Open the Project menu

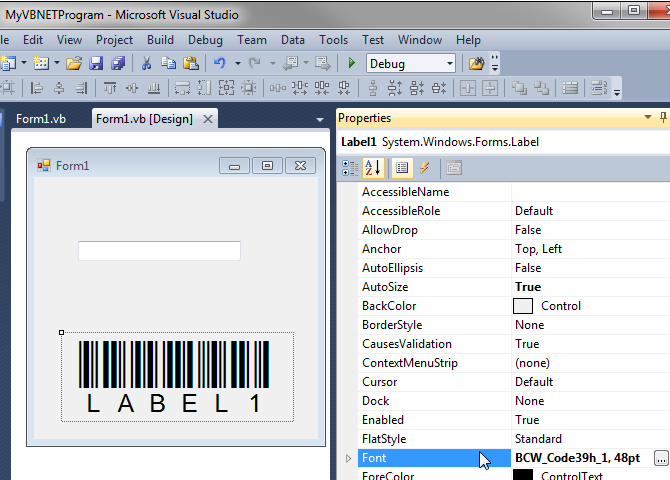[x=114, y=40]
